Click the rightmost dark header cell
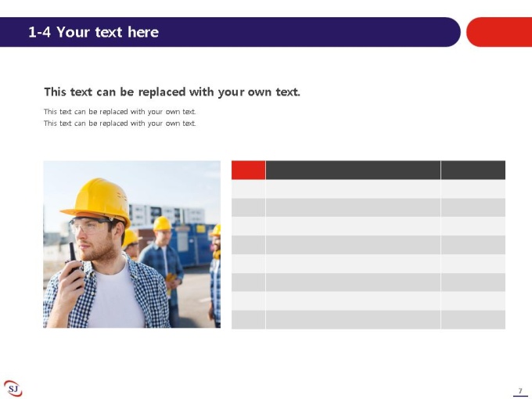The image size is (532, 399). [473, 170]
